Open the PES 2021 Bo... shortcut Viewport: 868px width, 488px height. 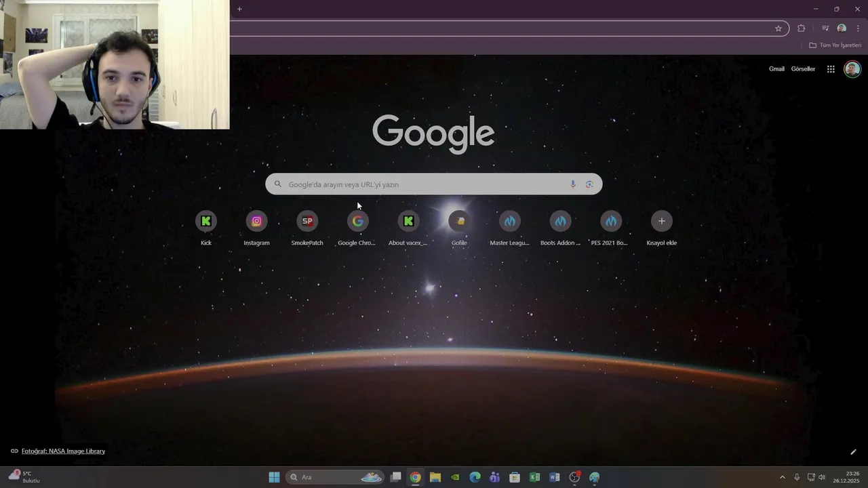click(610, 228)
